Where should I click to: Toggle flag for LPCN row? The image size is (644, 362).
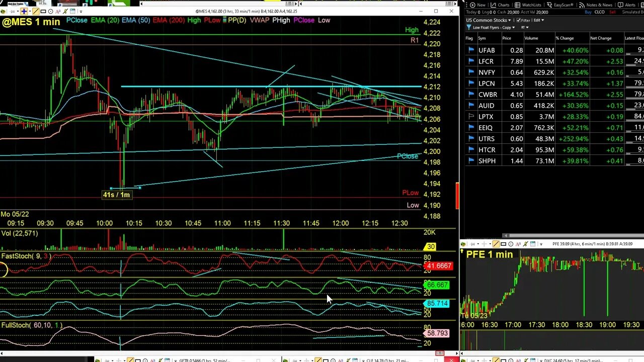pyautogui.click(x=470, y=83)
